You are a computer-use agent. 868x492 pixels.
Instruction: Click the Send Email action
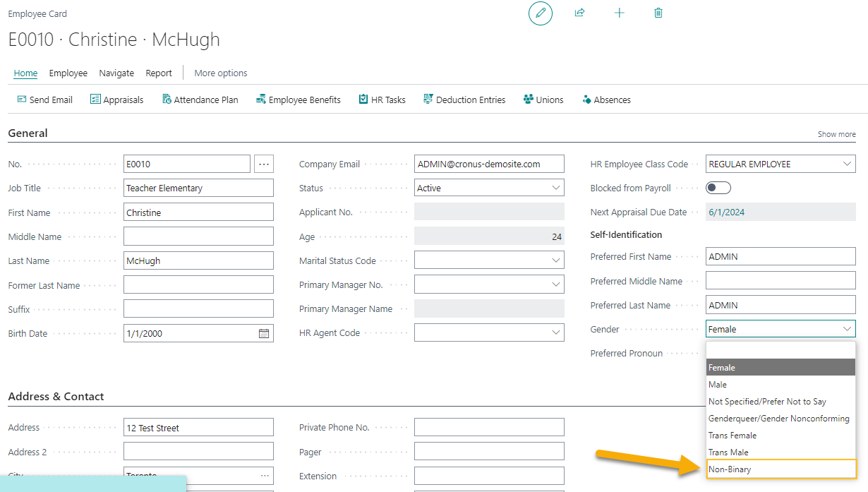(x=44, y=99)
